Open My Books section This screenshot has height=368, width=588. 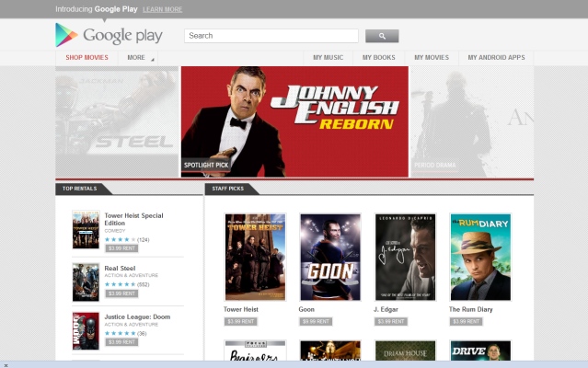click(x=378, y=58)
